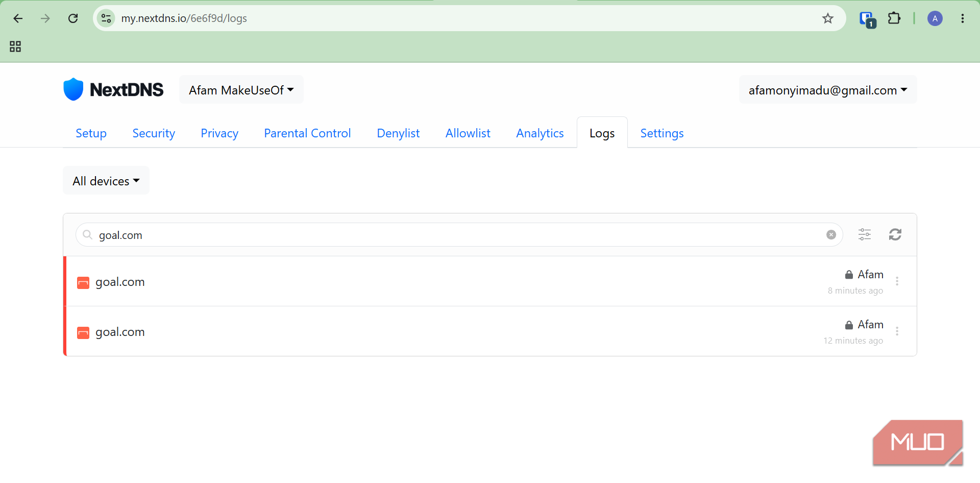
Task: Open the Analytics tab
Action: (x=540, y=133)
